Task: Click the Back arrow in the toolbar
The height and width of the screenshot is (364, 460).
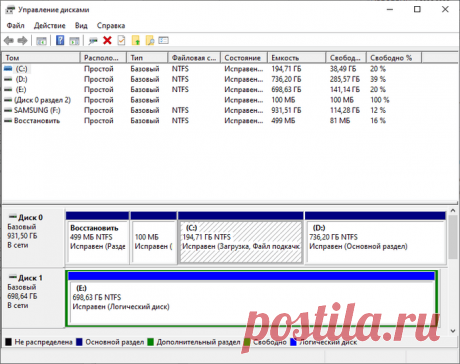Action: point(9,41)
